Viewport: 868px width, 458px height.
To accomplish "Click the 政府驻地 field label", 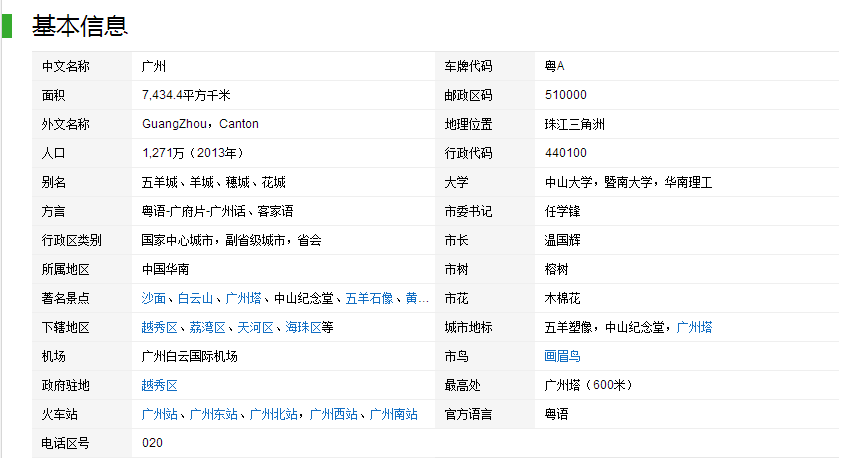I will coord(65,385).
